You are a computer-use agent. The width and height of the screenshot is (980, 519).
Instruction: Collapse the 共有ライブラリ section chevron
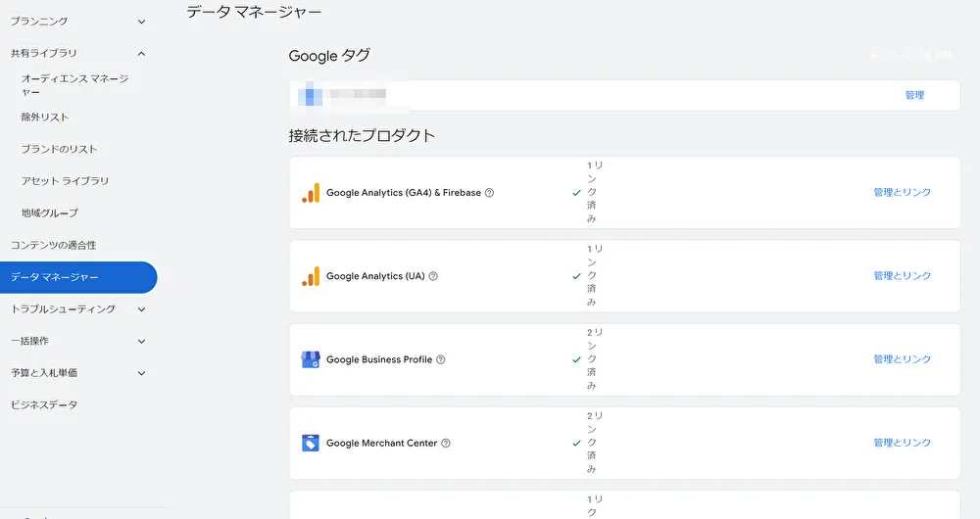142,54
